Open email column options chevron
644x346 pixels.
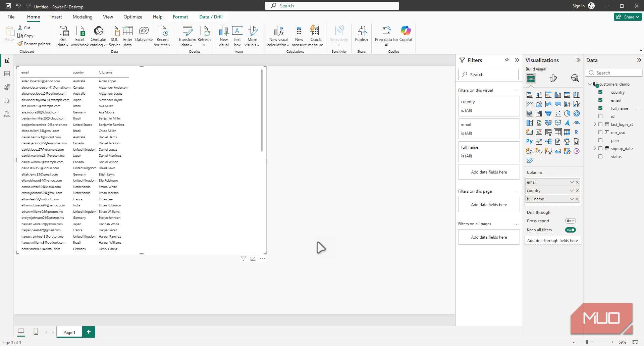click(x=572, y=182)
